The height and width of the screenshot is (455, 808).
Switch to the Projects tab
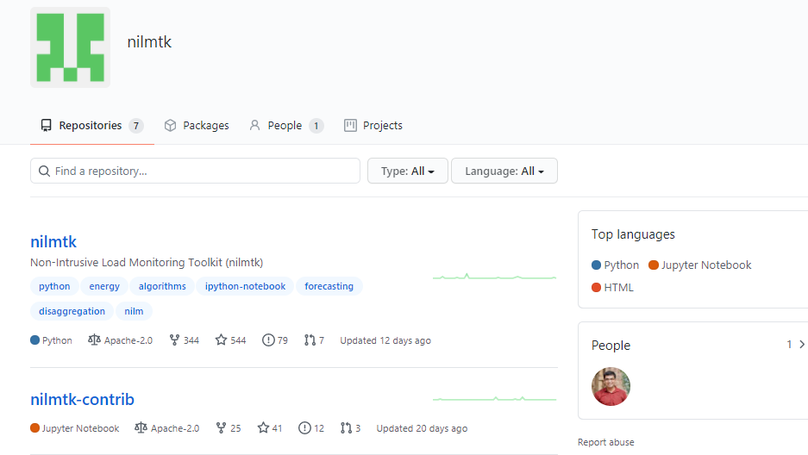click(372, 126)
